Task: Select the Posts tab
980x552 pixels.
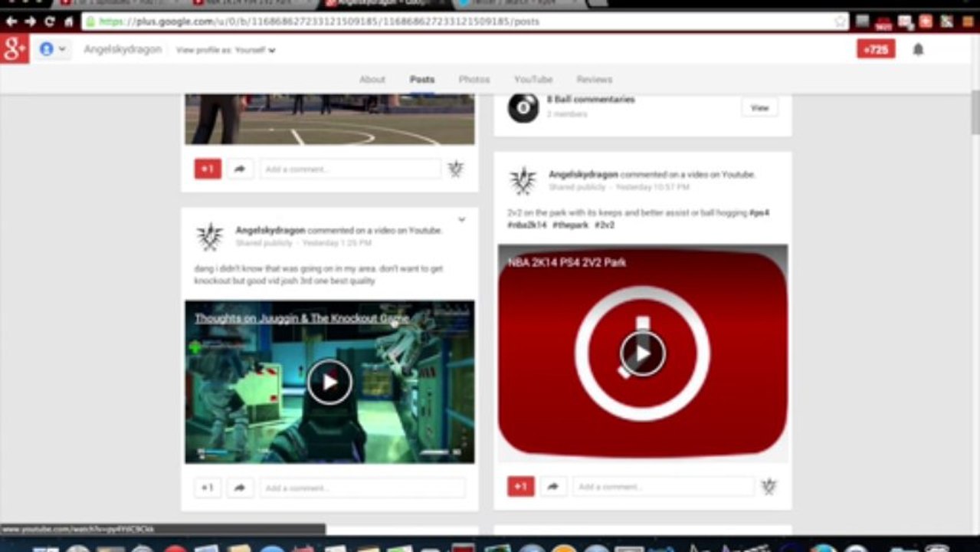Action: 422,79
